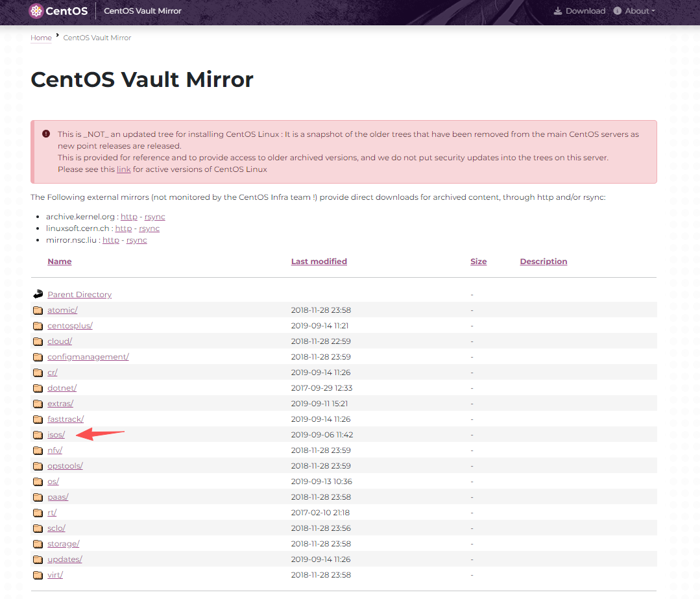The height and width of the screenshot is (599, 700).
Task: Click the date 2017-09-29 12:33 in dotnet row
Action: tap(321, 388)
